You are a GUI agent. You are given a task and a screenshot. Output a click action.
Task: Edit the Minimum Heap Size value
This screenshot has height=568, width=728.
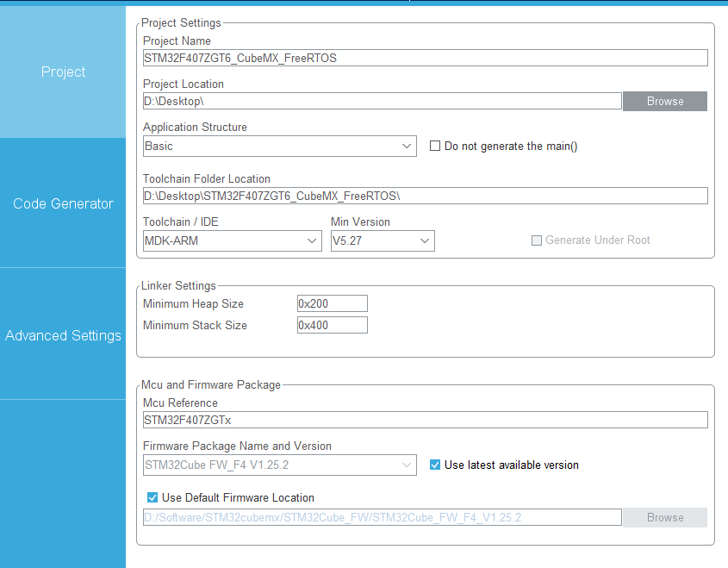click(333, 303)
